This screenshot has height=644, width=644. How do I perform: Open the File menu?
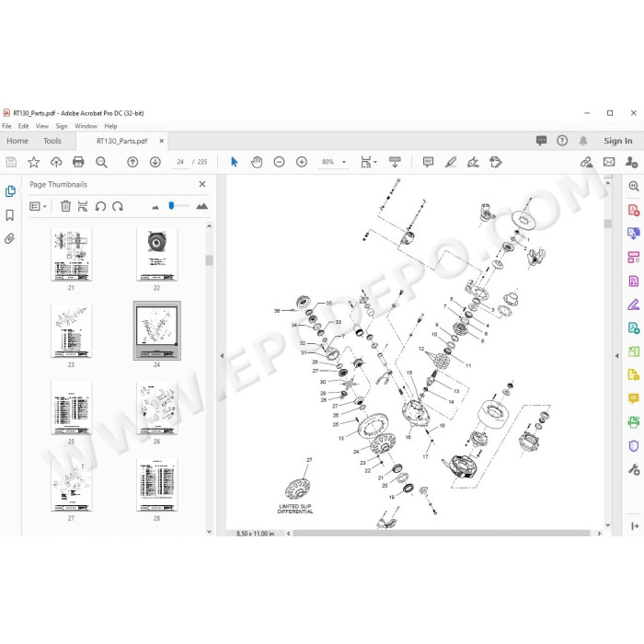point(6,126)
